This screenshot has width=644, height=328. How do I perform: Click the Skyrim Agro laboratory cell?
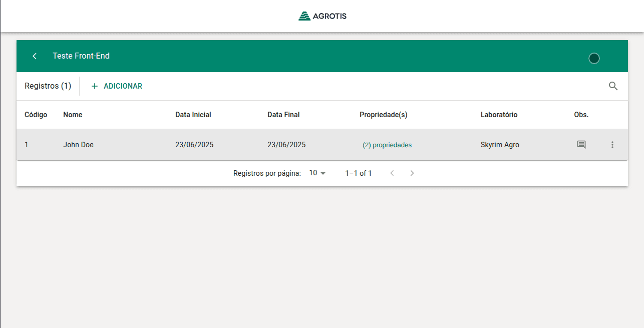(x=500, y=145)
